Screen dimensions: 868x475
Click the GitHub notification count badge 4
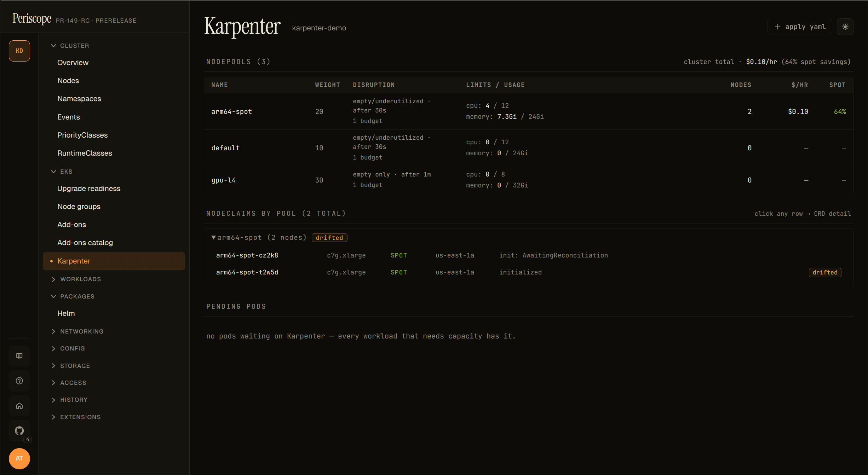tap(28, 439)
